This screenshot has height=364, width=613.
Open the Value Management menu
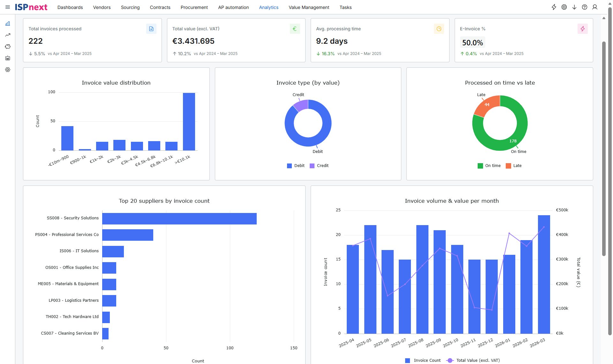[309, 7]
